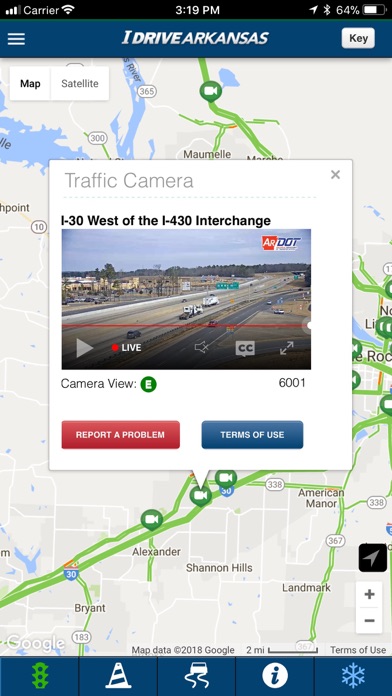This screenshot has width=392, height=696.
Task: Open the snowflake winter weather icon
Action: tap(353, 676)
